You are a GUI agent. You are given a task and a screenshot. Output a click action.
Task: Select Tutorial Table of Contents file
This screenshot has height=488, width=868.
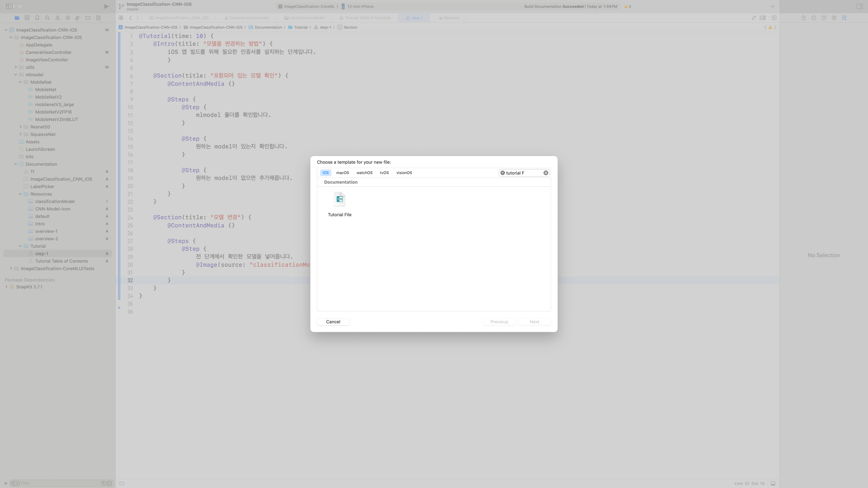[x=61, y=261]
